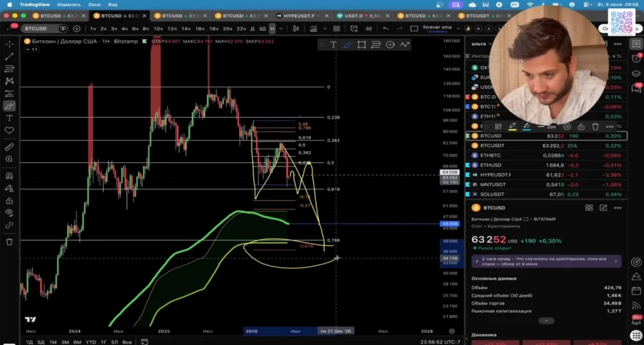
Task: Open the альта watchlist name dropdown
Action: [481, 43]
